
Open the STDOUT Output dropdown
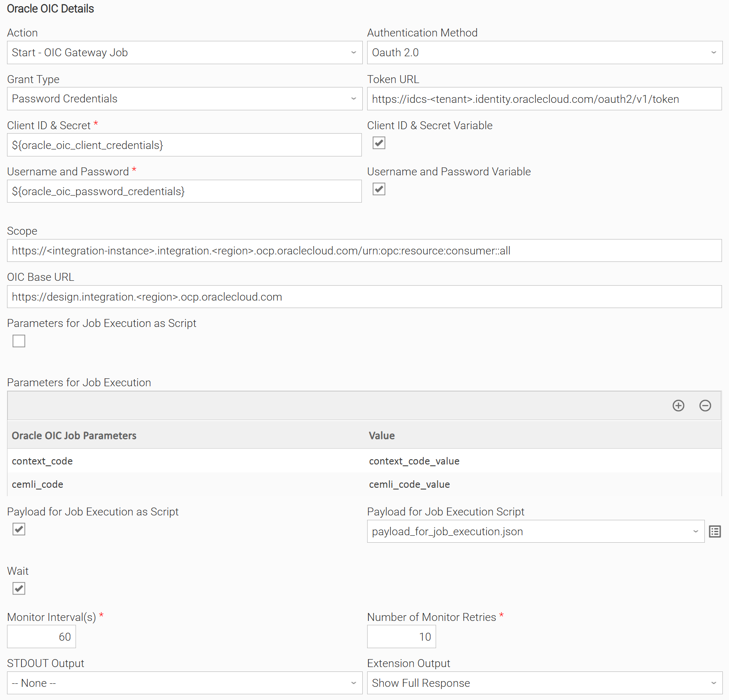pyautogui.click(x=185, y=683)
